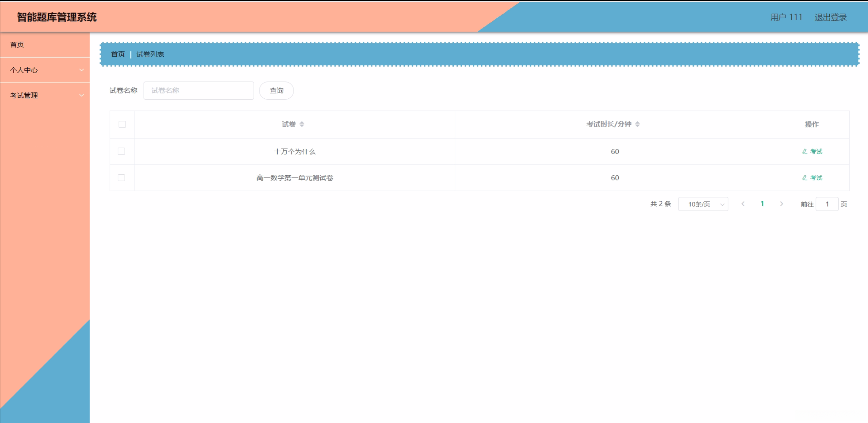Open 首页 in the sidebar
The width and height of the screenshot is (868, 423).
[x=17, y=45]
